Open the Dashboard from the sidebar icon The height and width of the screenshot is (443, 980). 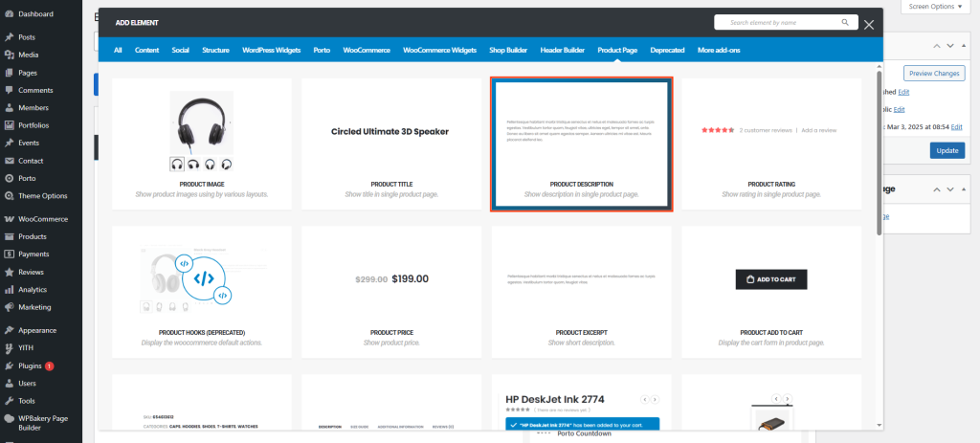9,14
